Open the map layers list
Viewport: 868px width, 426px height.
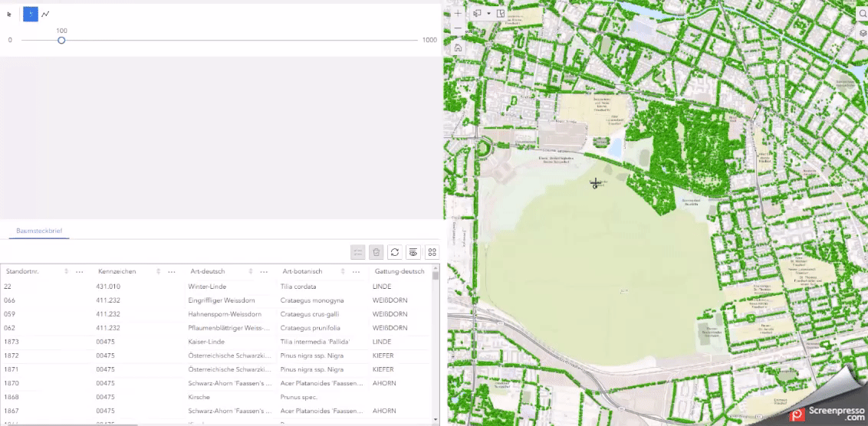tap(863, 34)
